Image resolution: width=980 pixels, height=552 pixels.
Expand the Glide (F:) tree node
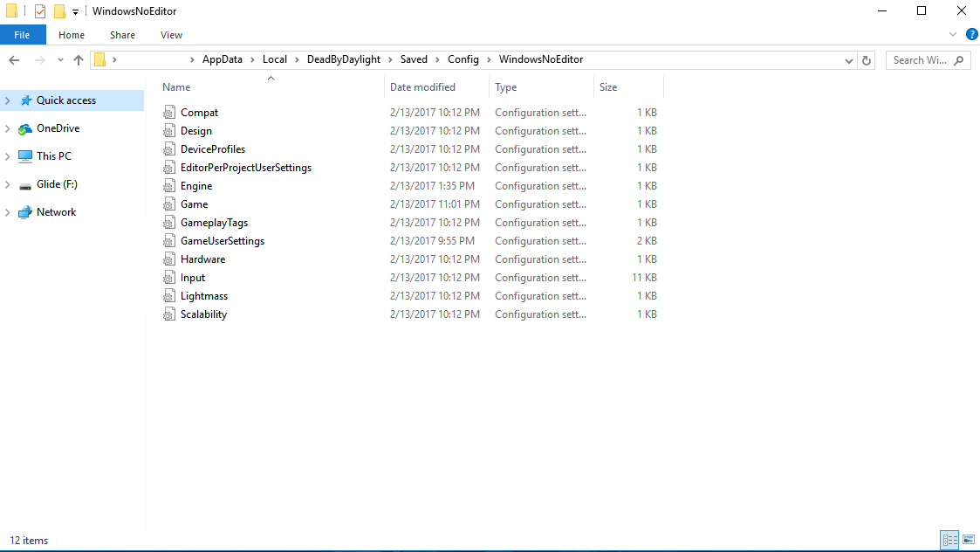(8, 184)
